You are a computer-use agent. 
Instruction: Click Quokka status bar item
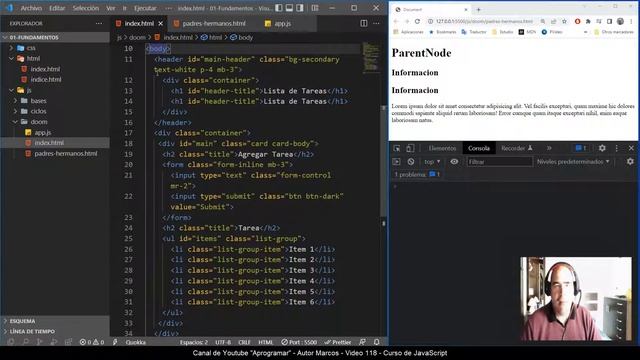(x=136, y=342)
